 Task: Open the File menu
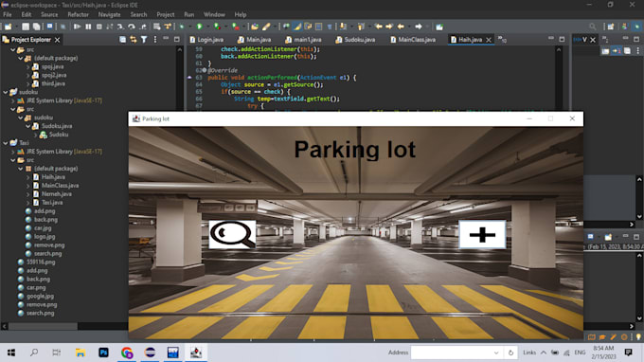tap(8, 14)
